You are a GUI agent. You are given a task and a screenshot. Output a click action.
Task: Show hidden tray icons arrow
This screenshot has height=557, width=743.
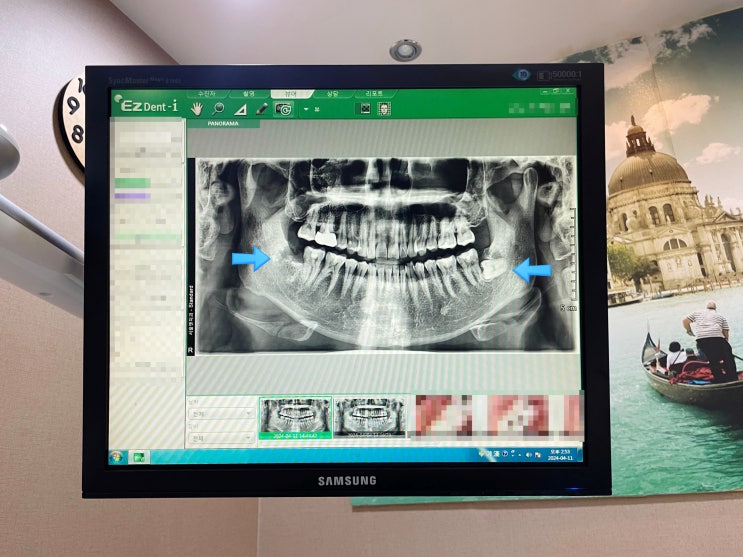click(x=520, y=455)
